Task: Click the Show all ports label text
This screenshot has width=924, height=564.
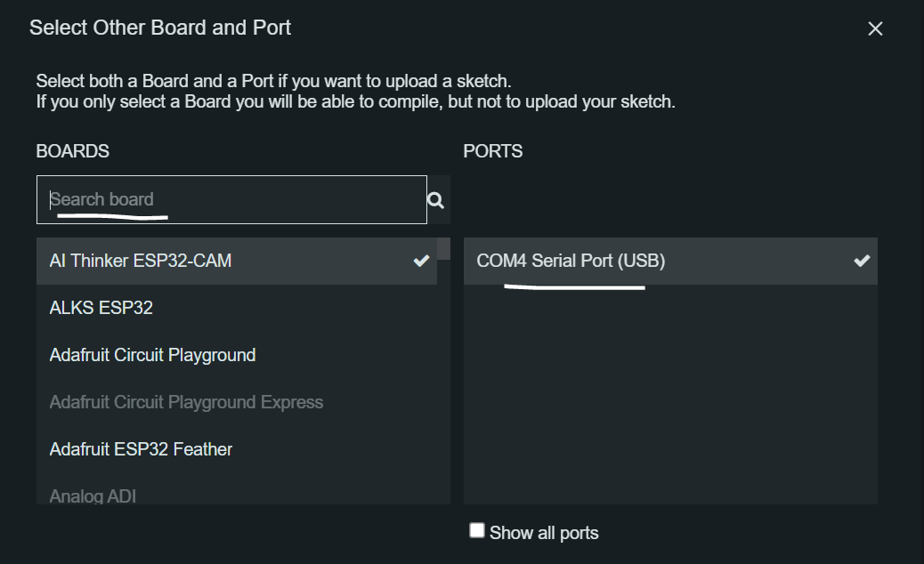Action: pos(544,533)
